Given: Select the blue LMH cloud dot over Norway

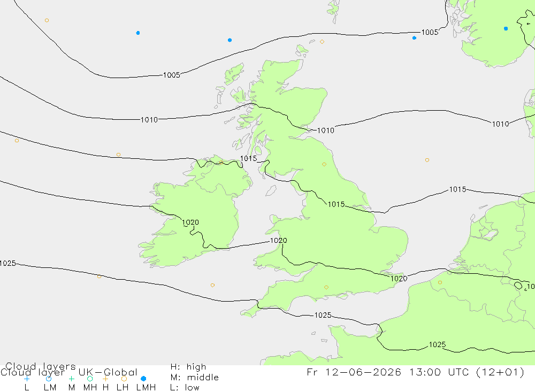Looking at the screenshot, I should tap(506, 29).
